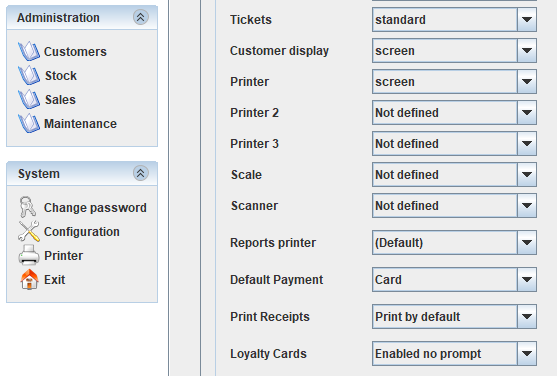Click the Change password keys icon
The height and width of the screenshot is (376, 557).
click(28, 207)
